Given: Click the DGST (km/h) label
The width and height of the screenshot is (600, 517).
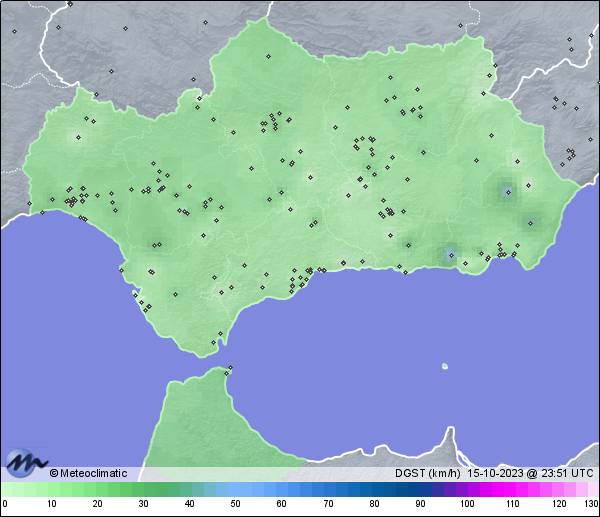Looking at the screenshot, I should point(428,473).
